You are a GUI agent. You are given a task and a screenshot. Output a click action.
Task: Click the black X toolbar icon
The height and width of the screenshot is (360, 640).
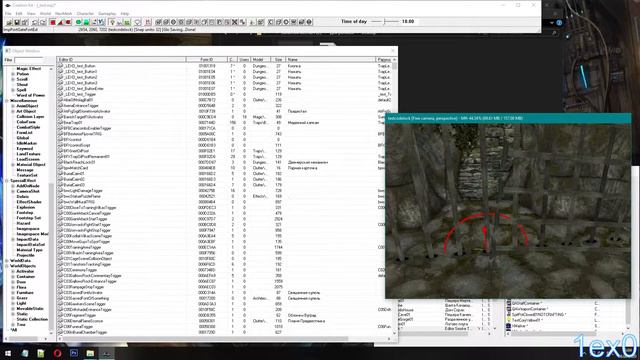tap(235, 22)
